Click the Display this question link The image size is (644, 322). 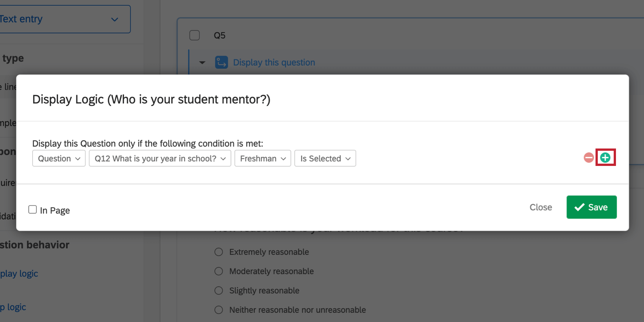click(274, 63)
